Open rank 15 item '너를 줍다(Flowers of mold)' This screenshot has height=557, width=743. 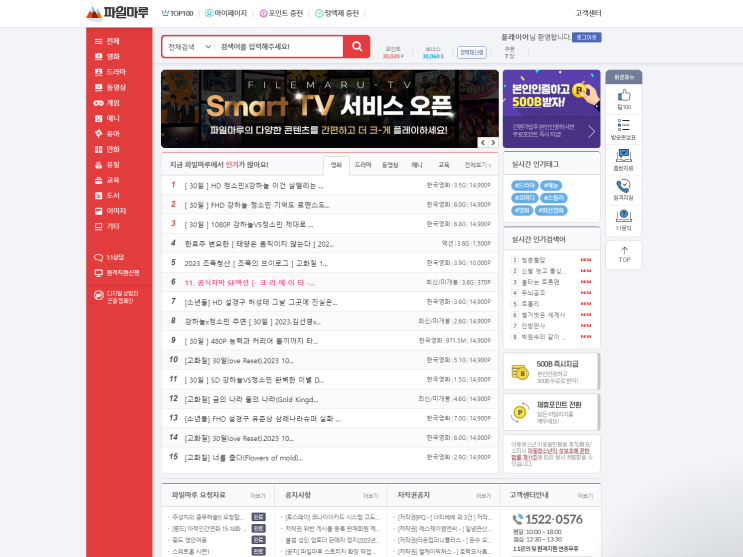click(x=244, y=458)
